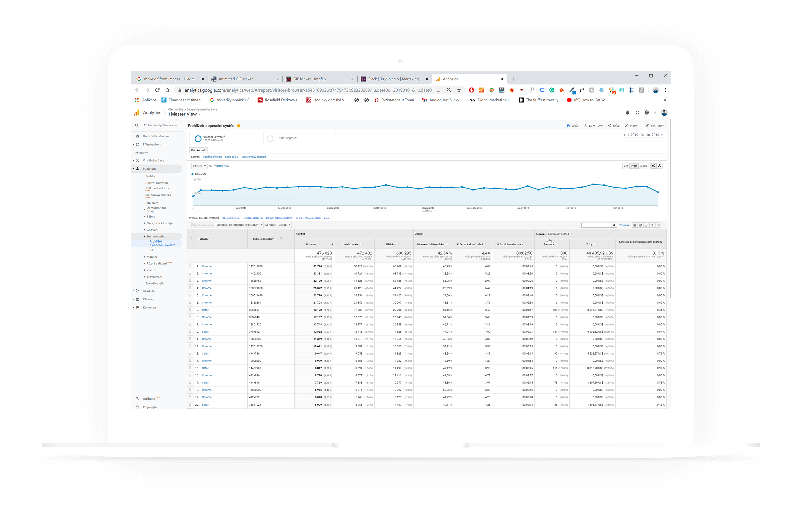
Task: Select the data table view icon
Action: (635, 225)
